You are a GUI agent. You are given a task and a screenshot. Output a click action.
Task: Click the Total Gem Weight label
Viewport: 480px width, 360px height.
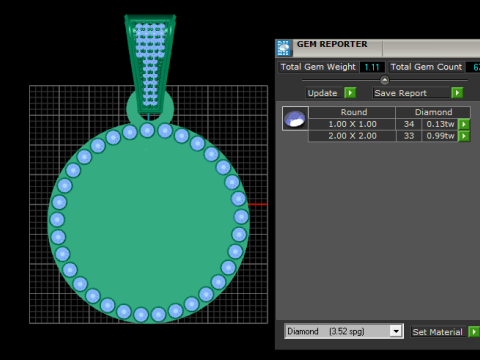click(x=318, y=67)
